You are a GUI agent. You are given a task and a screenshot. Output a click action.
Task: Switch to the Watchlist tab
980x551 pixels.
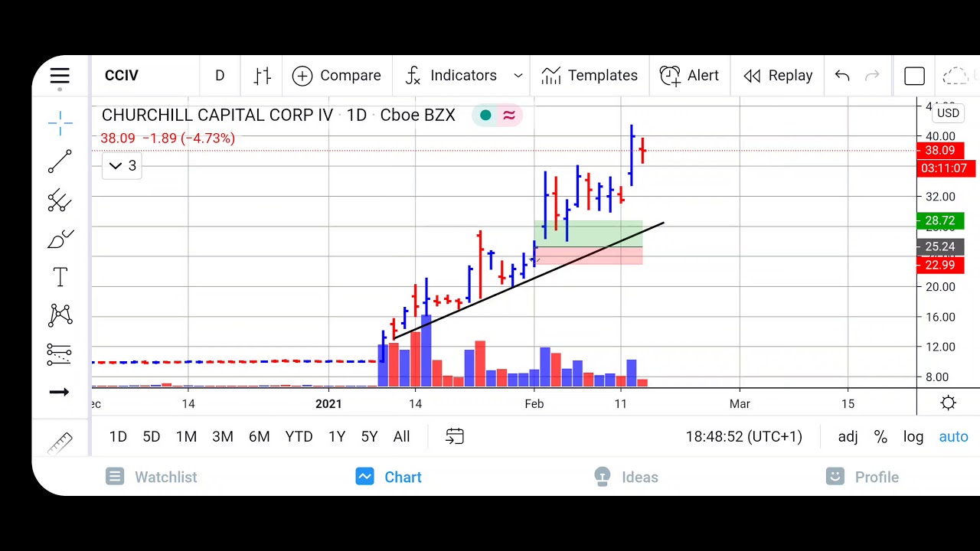click(x=152, y=477)
